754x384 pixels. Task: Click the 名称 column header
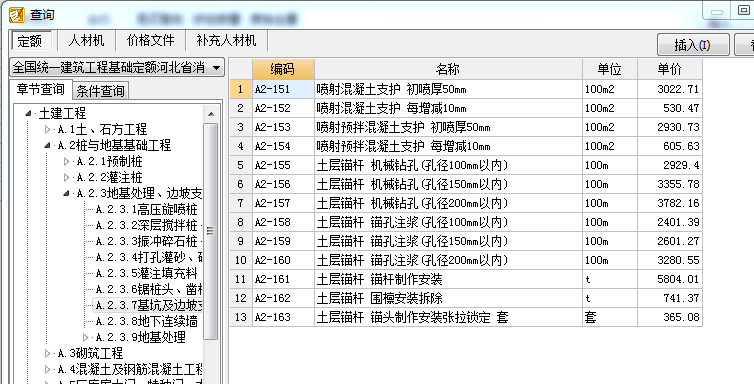tap(448, 69)
